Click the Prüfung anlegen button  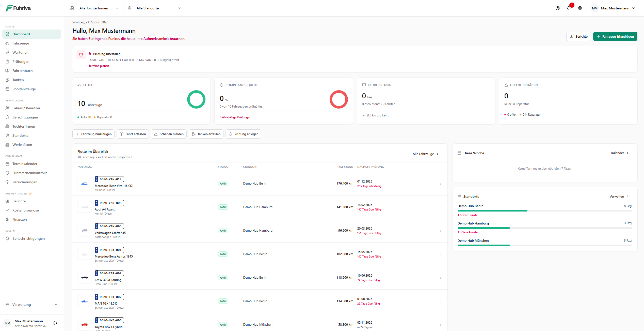(243, 134)
